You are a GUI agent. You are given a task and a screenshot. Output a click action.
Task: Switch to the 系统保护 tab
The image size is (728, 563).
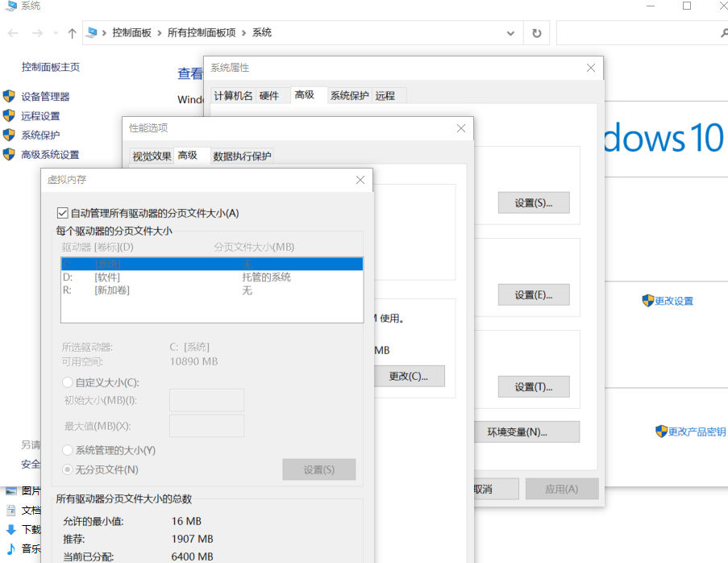pos(349,95)
